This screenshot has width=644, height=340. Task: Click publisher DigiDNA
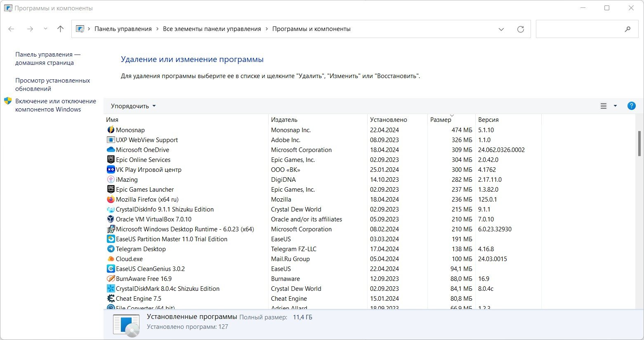[x=283, y=179]
